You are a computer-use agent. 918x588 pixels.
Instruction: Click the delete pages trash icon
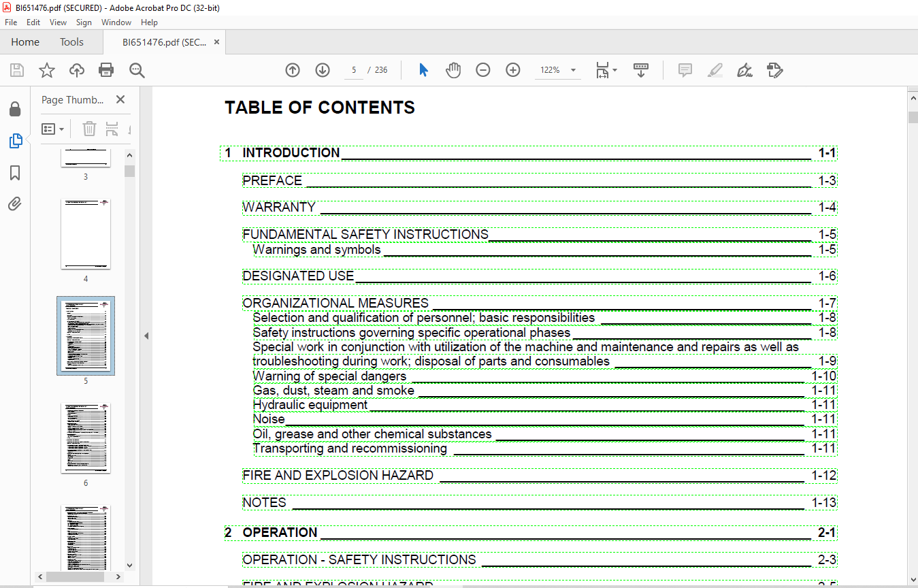point(89,129)
